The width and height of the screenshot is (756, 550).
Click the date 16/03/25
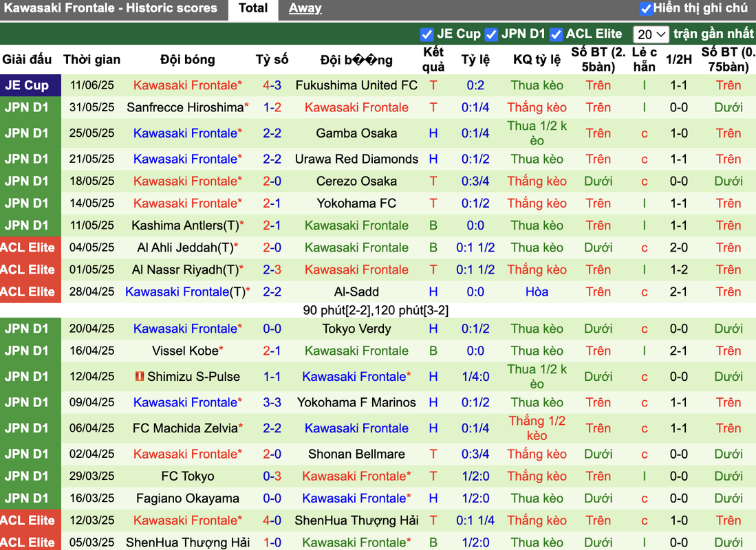[91, 498]
